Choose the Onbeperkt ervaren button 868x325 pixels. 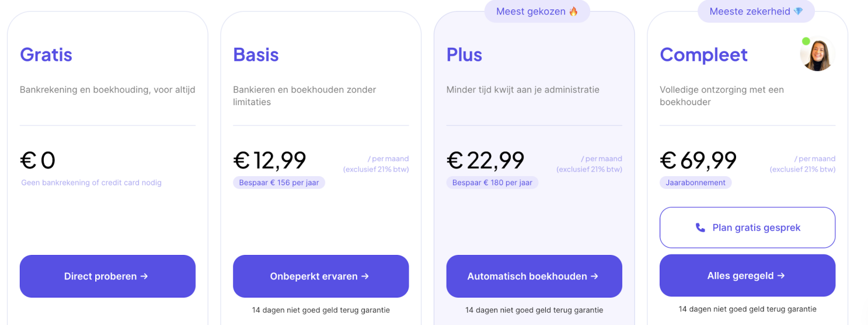coord(320,276)
